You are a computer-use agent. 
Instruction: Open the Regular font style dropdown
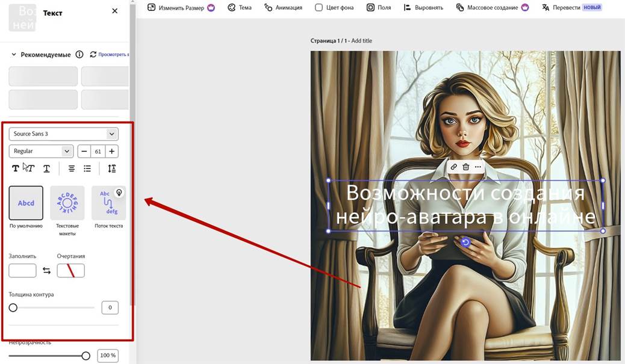[41, 151]
